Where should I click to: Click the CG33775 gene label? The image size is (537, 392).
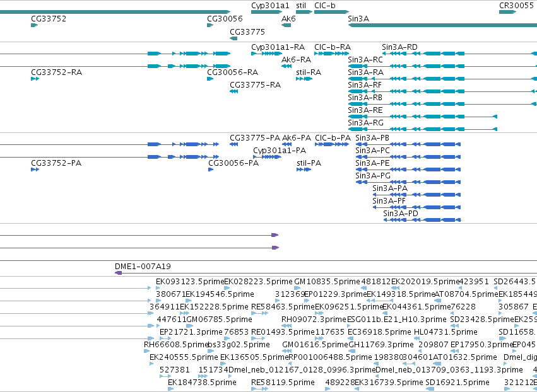(x=247, y=32)
